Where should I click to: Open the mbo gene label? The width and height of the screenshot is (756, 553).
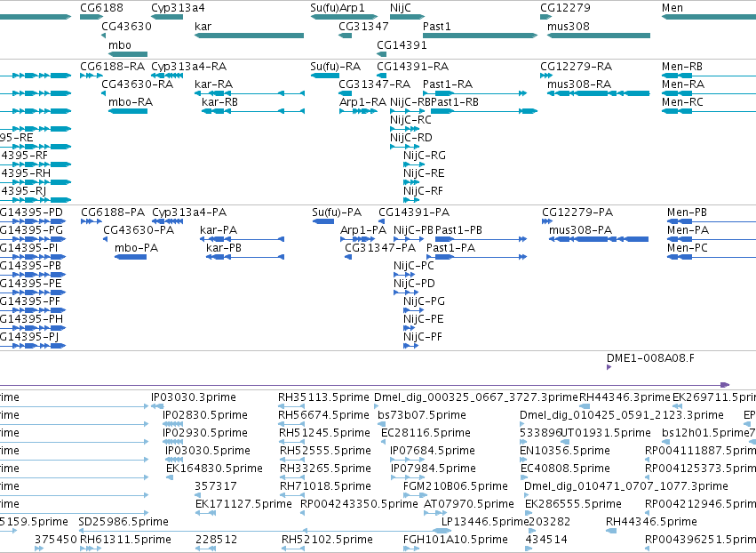coord(120,44)
